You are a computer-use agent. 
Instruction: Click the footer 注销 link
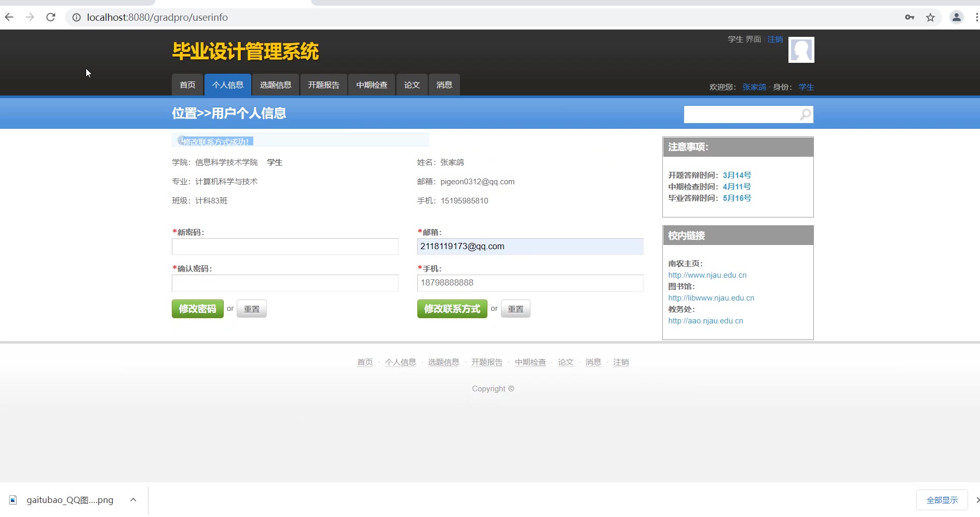tap(621, 362)
